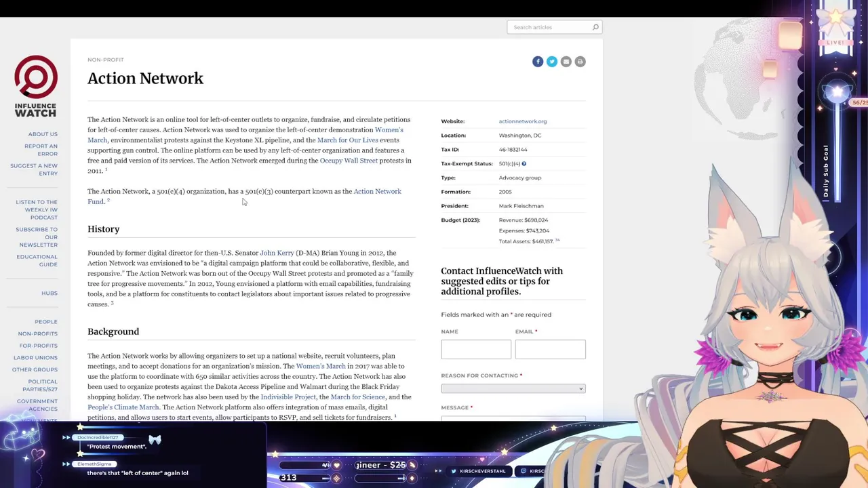868x488 pixels.
Task: Open the Reason for Contacting dropdown
Action: 513,388
